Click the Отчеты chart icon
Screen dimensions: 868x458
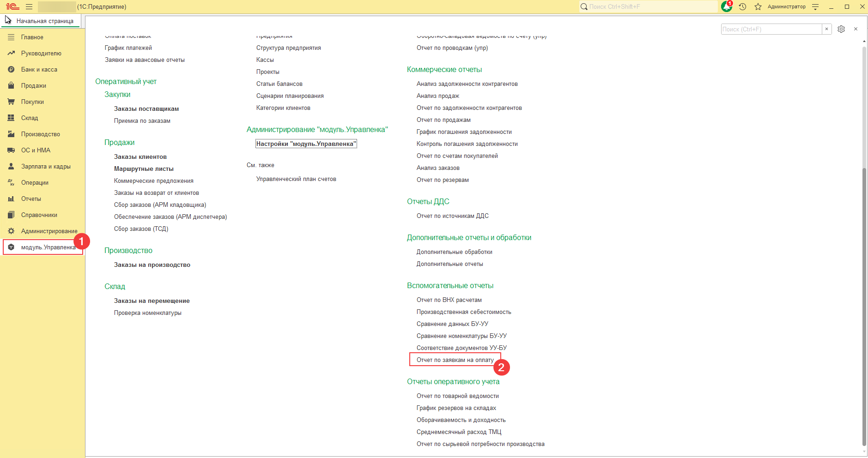point(11,199)
